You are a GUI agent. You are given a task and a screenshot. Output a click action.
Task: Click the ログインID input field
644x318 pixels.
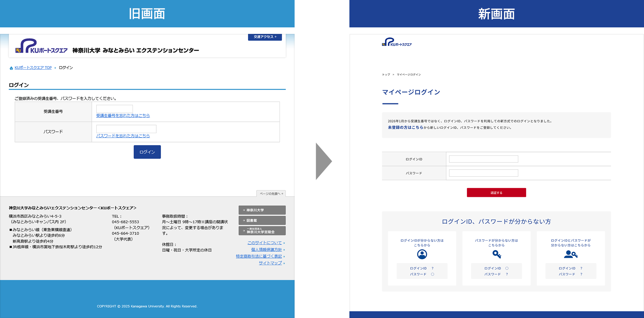[x=483, y=159]
